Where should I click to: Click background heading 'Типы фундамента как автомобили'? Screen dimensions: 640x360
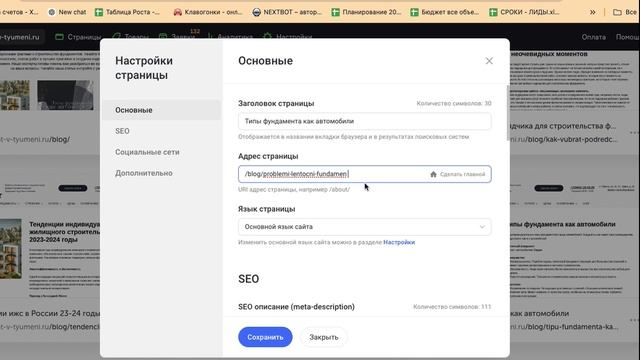pos(563,224)
